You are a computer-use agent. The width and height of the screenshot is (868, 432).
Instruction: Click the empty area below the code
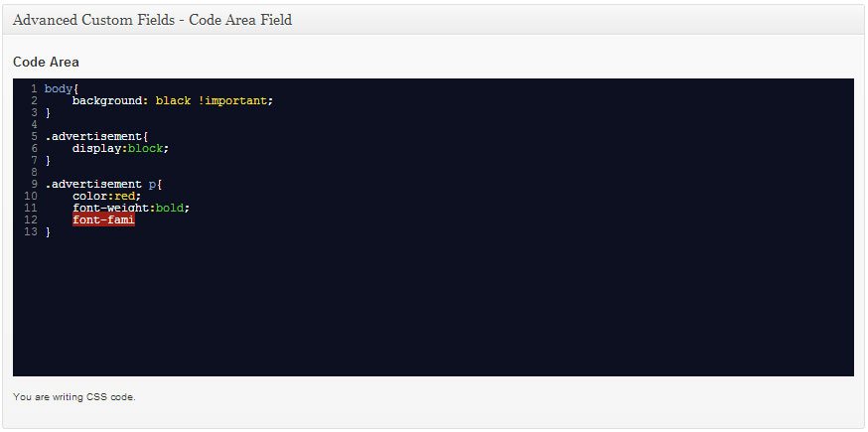[433, 308]
